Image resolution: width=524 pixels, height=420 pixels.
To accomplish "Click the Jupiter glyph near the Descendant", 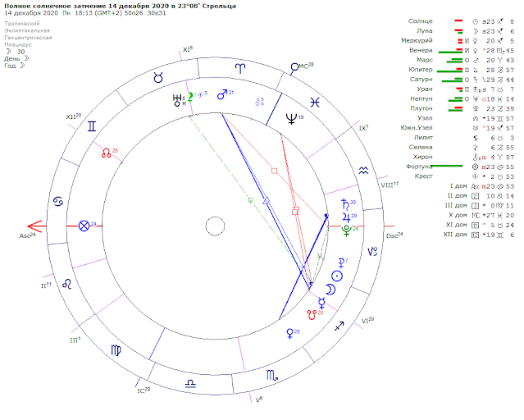I will (x=346, y=217).
